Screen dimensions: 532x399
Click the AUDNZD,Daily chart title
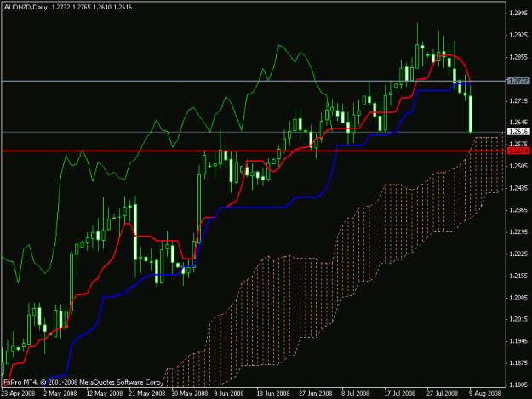pyautogui.click(x=26, y=7)
